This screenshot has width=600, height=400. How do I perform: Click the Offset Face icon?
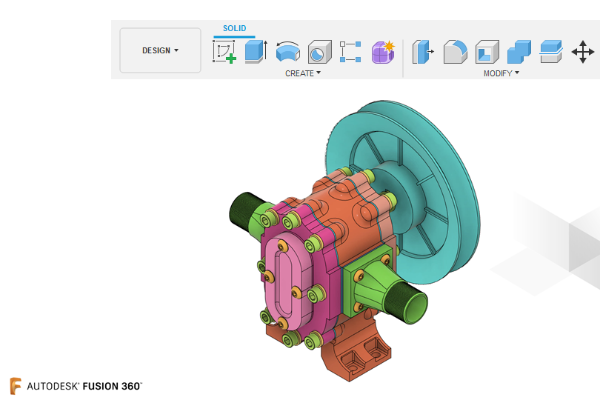(x=550, y=51)
